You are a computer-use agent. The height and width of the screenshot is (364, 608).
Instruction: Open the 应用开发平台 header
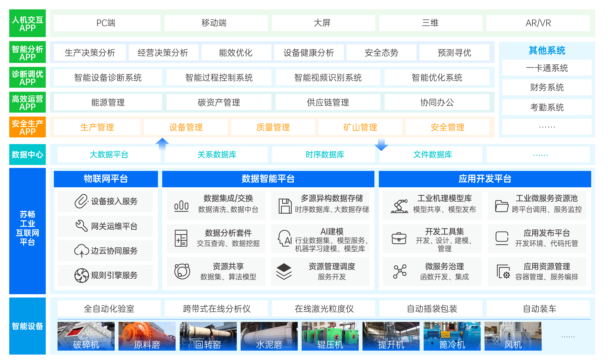pyautogui.click(x=485, y=179)
